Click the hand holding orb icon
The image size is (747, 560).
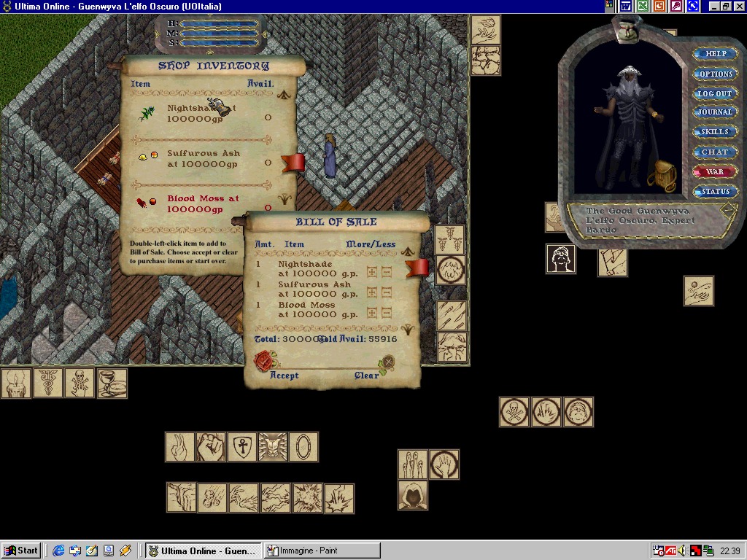[699, 291]
